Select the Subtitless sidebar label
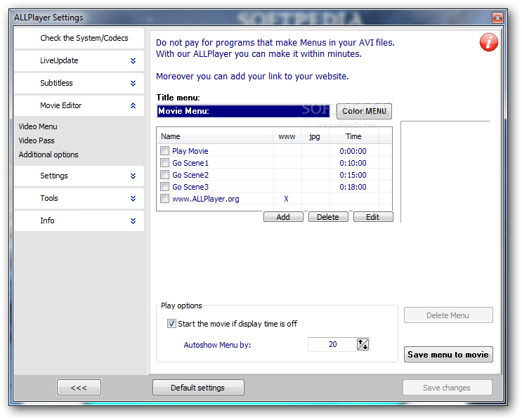This screenshot has width=522, height=420. [x=57, y=83]
